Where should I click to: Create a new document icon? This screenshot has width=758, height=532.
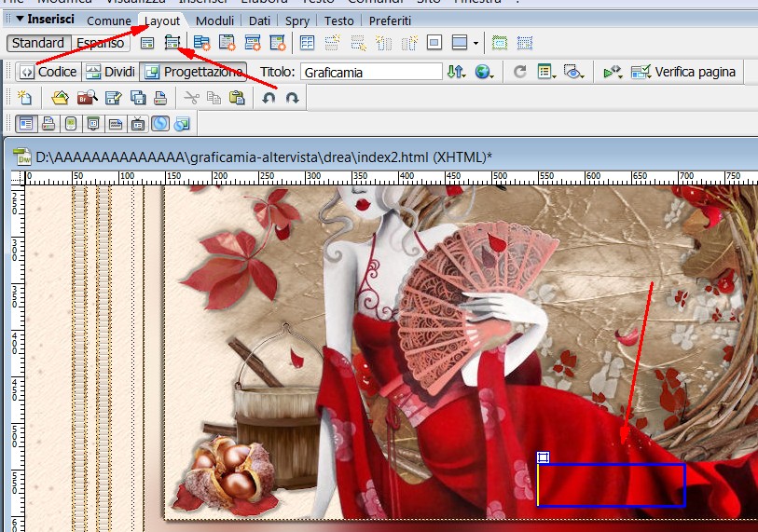pos(24,98)
